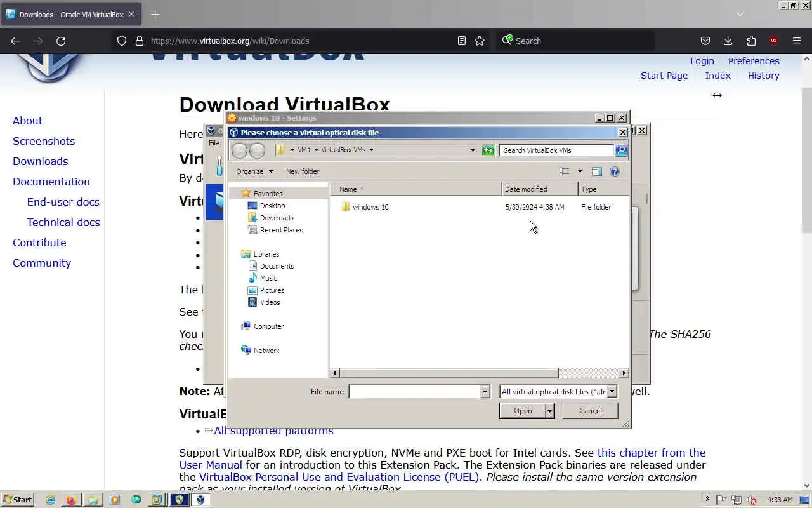The height and width of the screenshot is (508, 812).
Task: Open browser extensions icon
Action: (751, 41)
